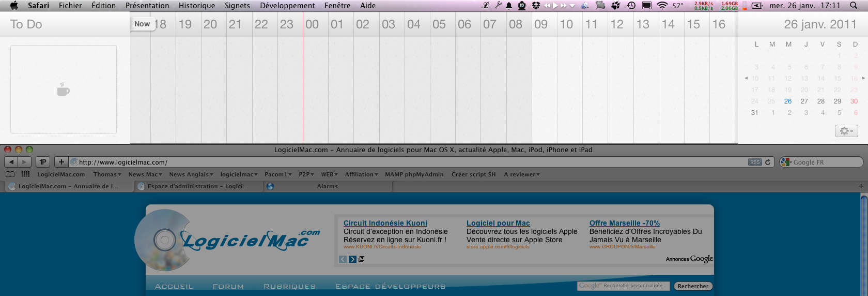
Task: Open the Signets menu
Action: tap(237, 6)
